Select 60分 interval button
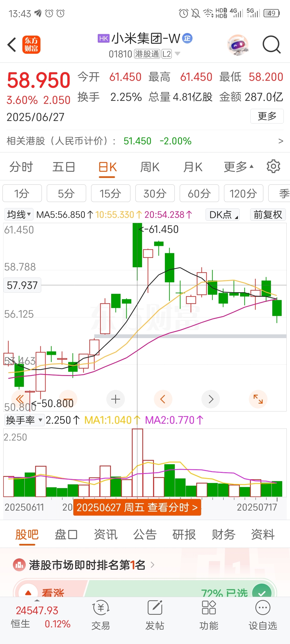Image resolution: width=290 pixels, height=644 pixels. click(x=199, y=193)
